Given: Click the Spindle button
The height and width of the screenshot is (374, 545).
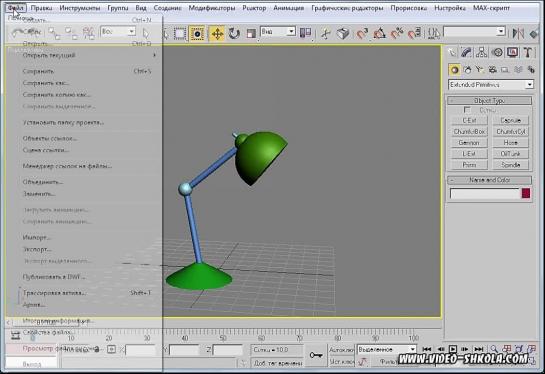Looking at the screenshot, I should pyautogui.click(x=510, y=165).
